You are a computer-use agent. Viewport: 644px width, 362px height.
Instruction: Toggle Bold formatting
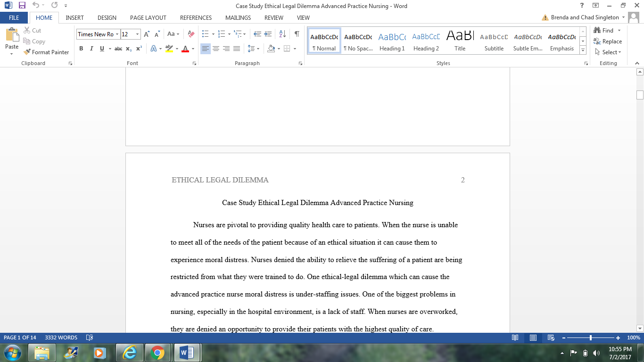pyautogui.click(x=81, y=49)
